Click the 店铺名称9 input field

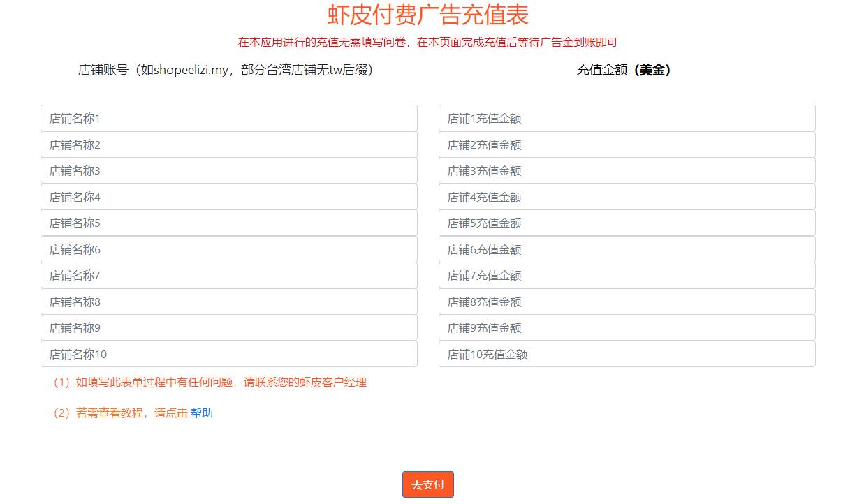[x=228, y=327]
